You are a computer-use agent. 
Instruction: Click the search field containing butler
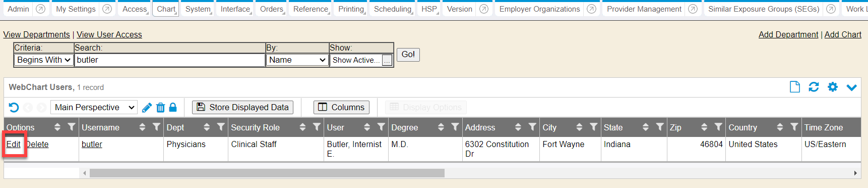[x=170, y=60]
